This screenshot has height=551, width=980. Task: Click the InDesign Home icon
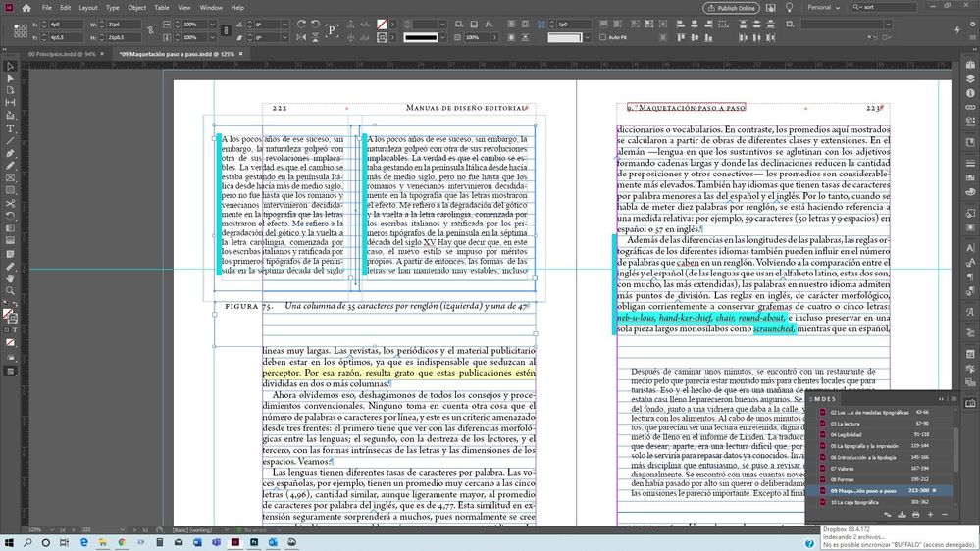click(26, 8)
